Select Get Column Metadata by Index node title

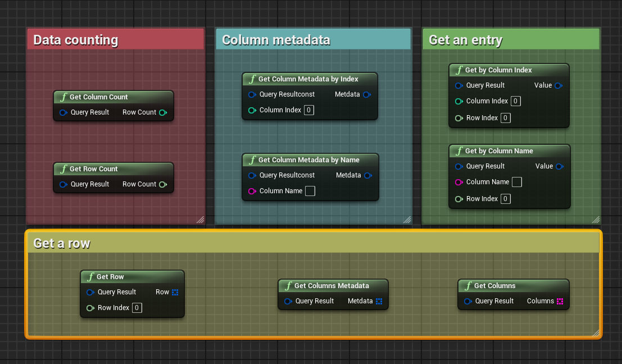[308, 79]
